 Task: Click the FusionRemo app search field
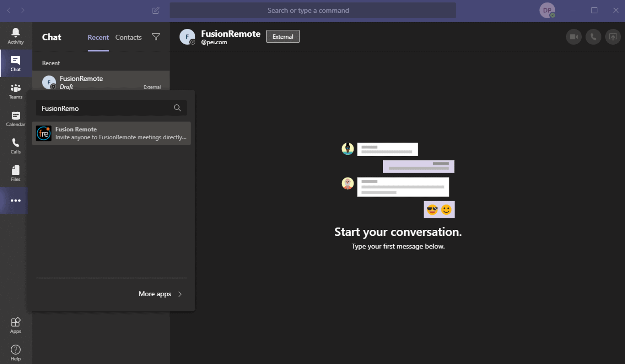[x=111, y=108]
